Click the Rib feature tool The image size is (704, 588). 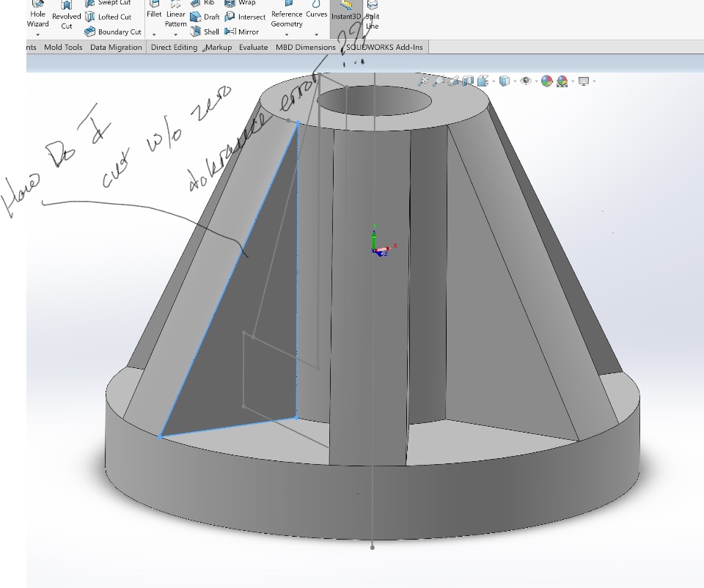click(x=202, y=3)
